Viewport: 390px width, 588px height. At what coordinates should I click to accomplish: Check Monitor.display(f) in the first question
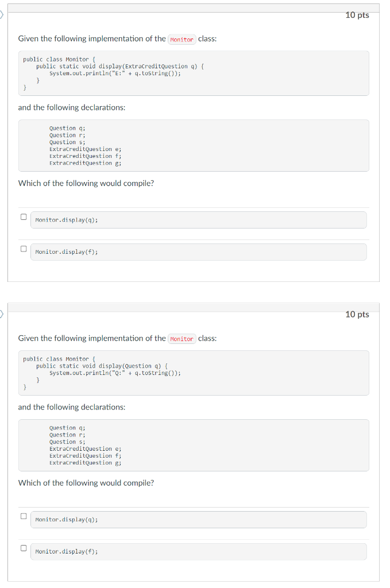pos(23,248)
